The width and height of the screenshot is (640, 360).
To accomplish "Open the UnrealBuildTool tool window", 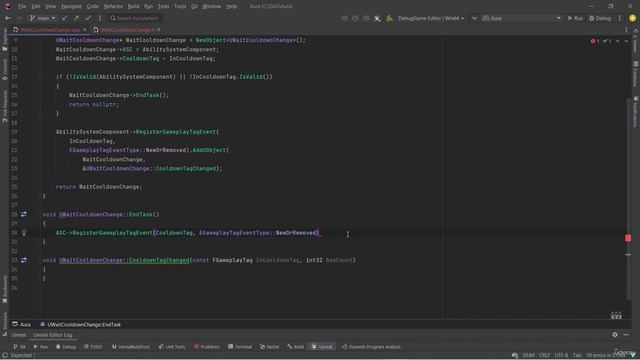I will pos(131,347).
